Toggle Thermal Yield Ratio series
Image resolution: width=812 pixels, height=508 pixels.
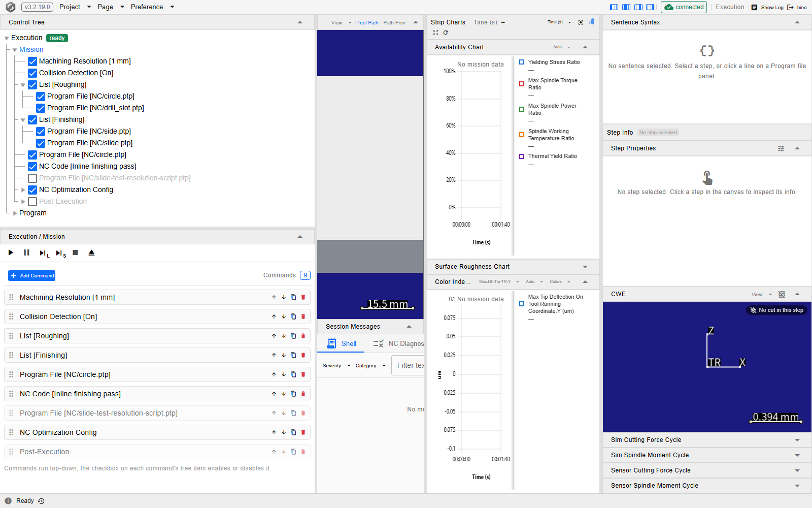522,156
